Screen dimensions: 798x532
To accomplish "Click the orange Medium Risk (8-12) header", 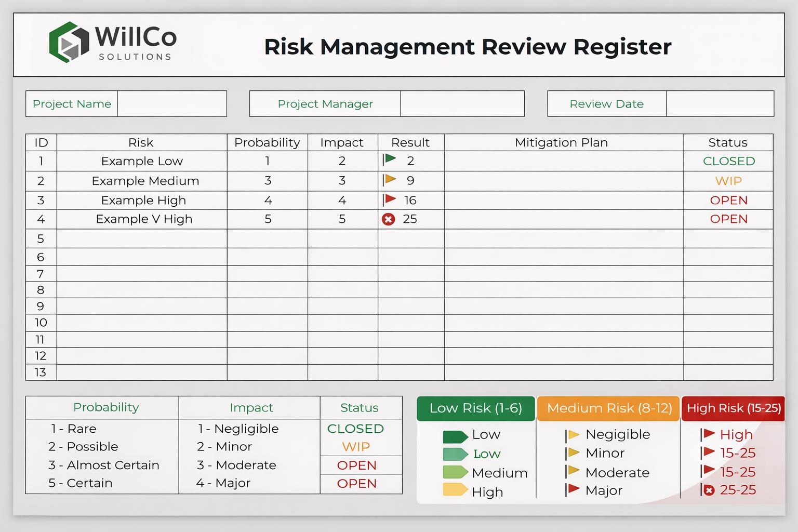I will [x=609, y=408].
